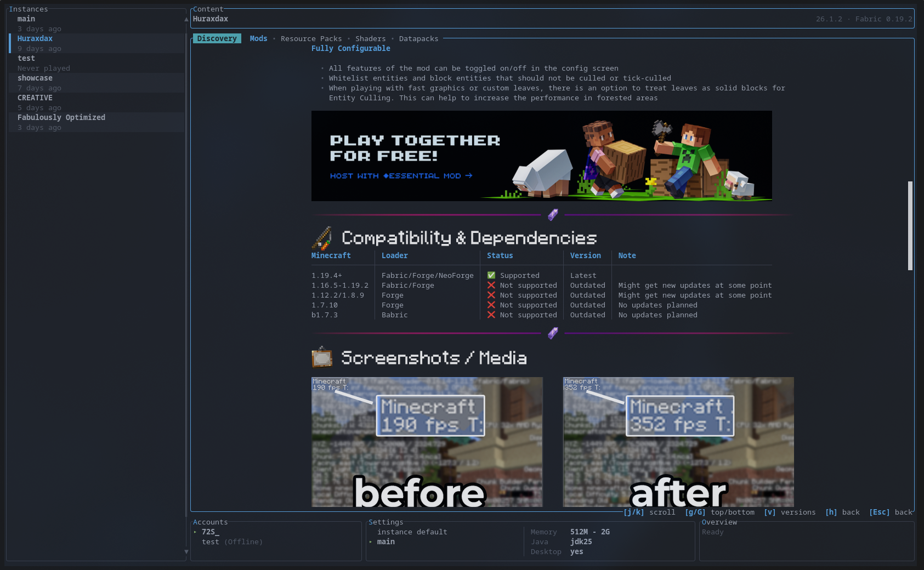Click the painting icon beside Screenshots heading

tap(322, 357)
